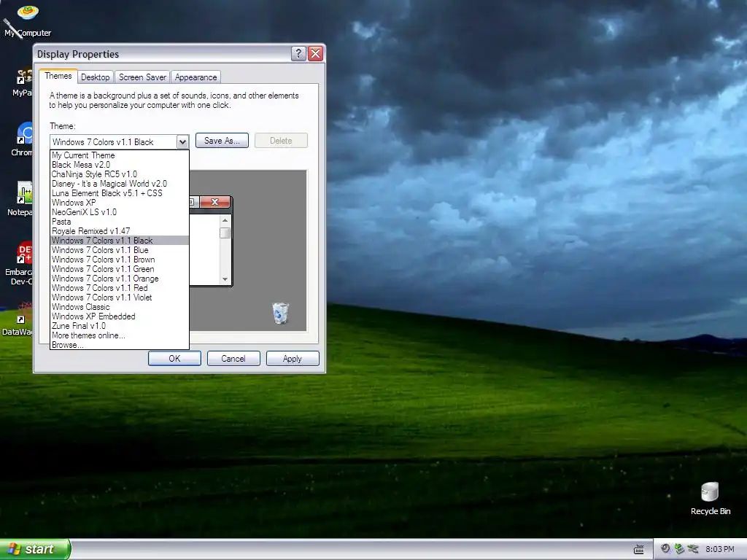Select Zune Final v1.0 theme
The width and height of the screenshot is (747, 560).
(x=120, y=326)
